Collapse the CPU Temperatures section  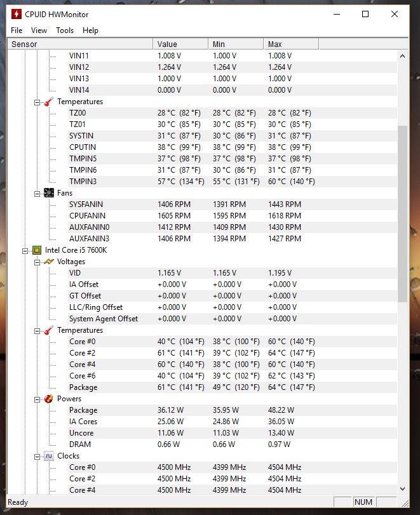[x=37, y=331]
